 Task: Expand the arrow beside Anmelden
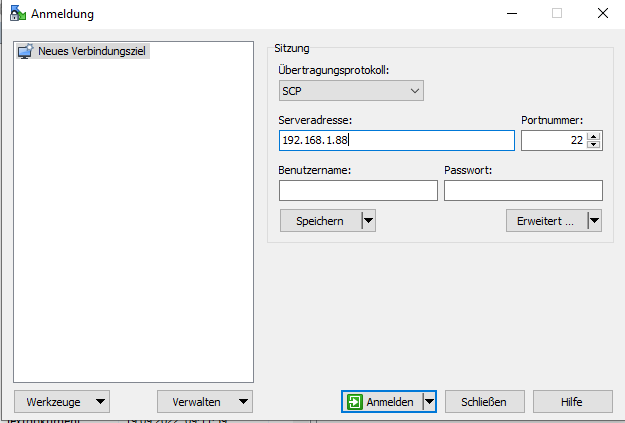(x=430, y=401)
